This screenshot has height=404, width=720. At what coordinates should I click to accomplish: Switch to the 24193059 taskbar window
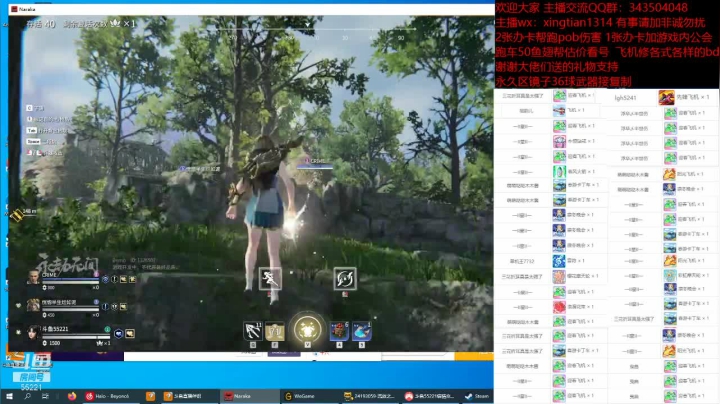(371, 396)
